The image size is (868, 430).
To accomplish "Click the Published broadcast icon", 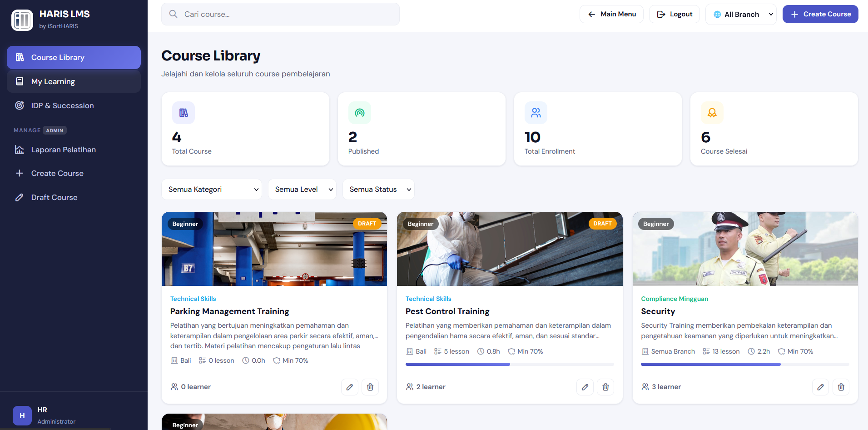I will tap(360, 113).
